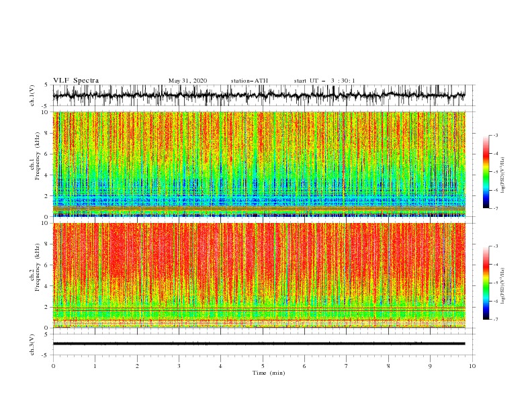532x411 pixels.
Task: Click the "4" kHz tick on ch.2 frequency axis
Action: [x=47, y=286]
